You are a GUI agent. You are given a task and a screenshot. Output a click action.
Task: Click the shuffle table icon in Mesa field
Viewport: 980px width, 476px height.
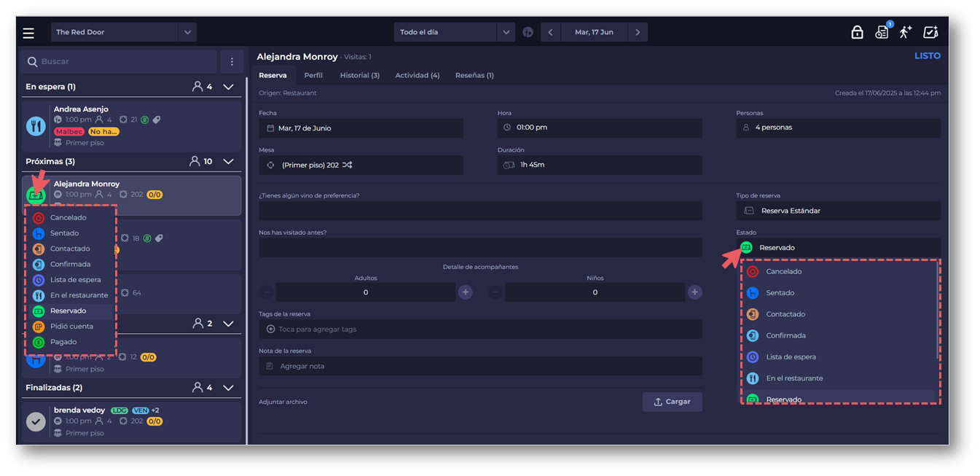[348, 165]
